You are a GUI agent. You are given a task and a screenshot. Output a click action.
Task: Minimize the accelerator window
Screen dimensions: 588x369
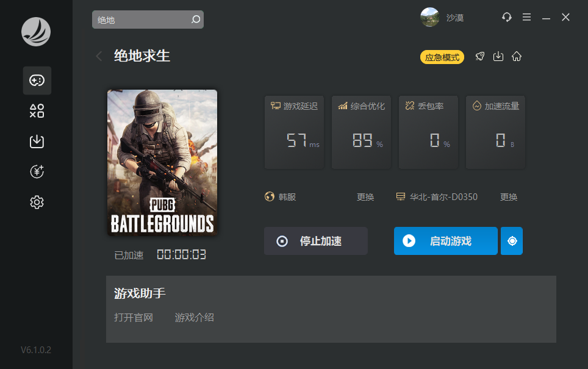pos(546,18)
